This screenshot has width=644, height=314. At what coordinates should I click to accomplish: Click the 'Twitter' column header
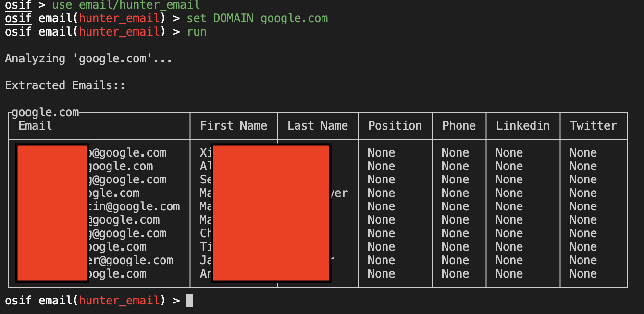(594, 126)
